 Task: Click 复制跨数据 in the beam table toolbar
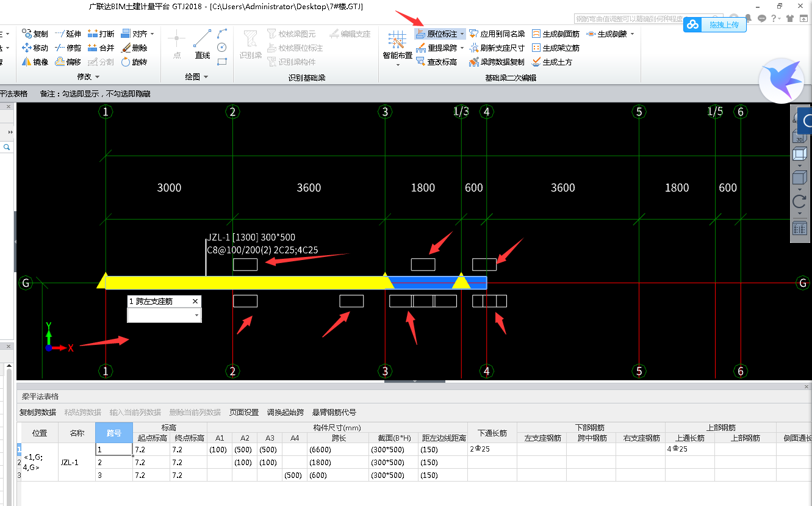tap(38, 413)
